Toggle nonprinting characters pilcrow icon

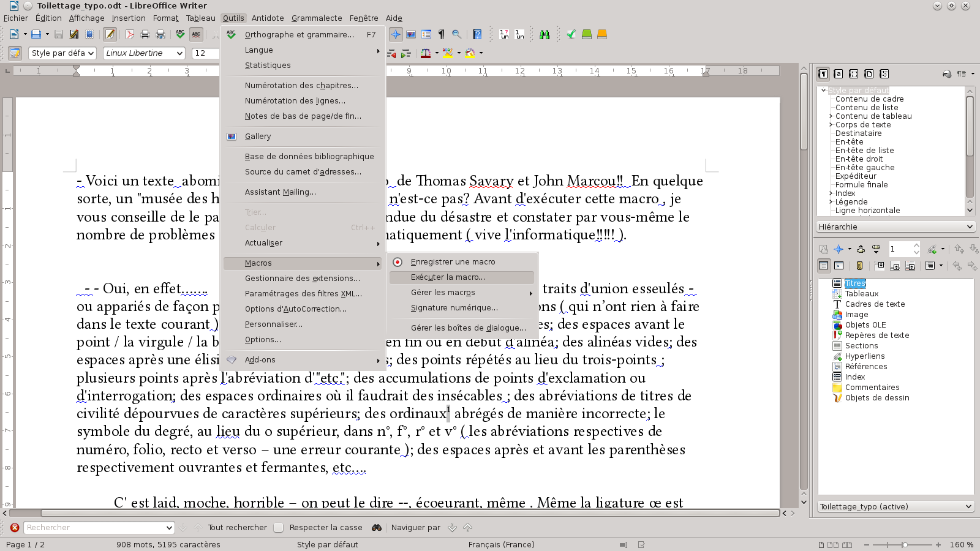(441, 35)
